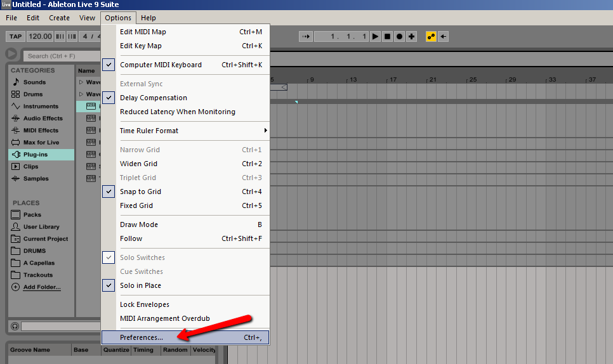Click the TAP tempo button
The image size is (613, 364).
16,36
